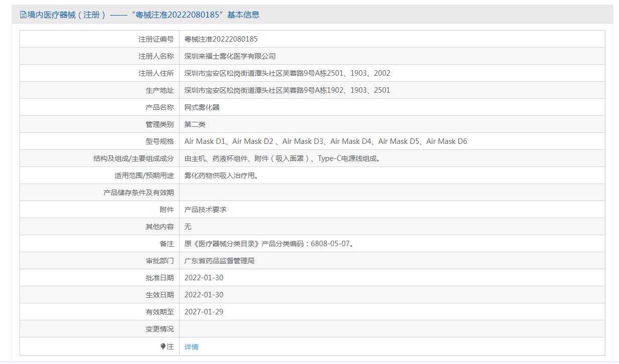Click the 管理类别 label
Viewport: 619px width, 364px height.
coord(160,124)
